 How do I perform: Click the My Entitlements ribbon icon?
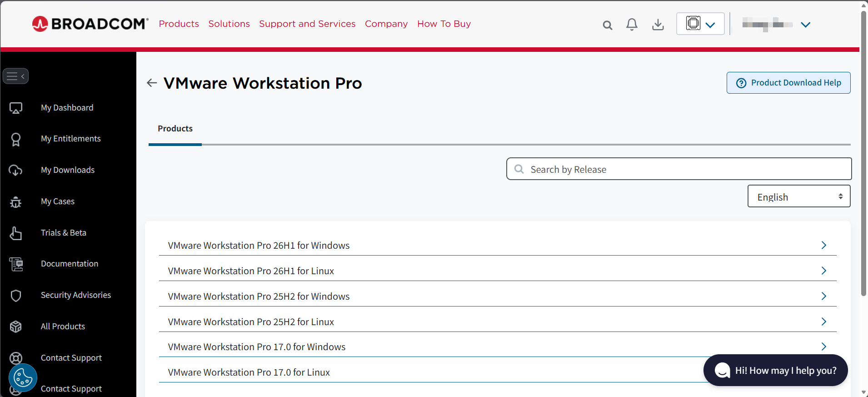[16, 139]
